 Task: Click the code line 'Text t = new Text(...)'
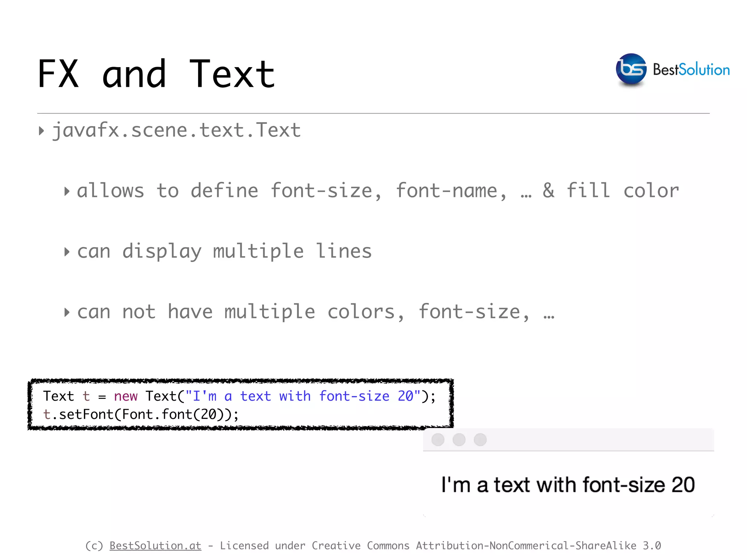coord(240,396)
